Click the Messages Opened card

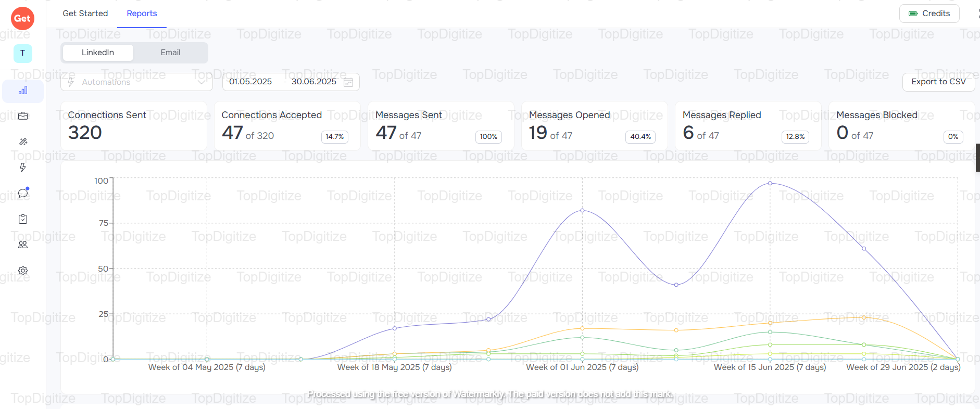click(x=595, y=126)
